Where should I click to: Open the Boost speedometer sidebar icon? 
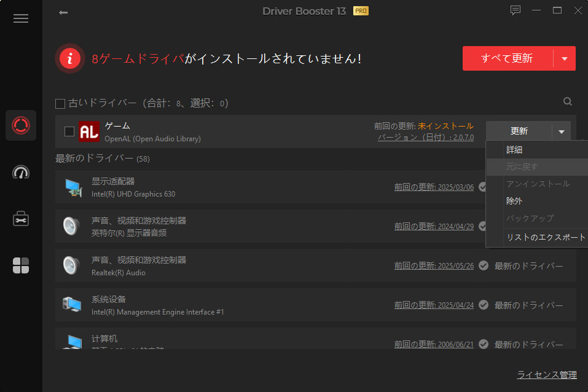tap(21, 172)
